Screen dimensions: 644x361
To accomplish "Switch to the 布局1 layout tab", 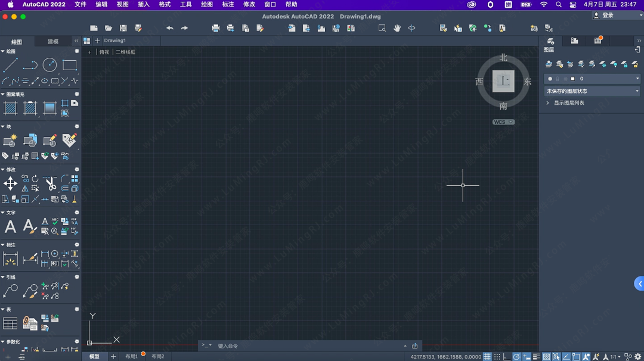I will pos(131,356).
